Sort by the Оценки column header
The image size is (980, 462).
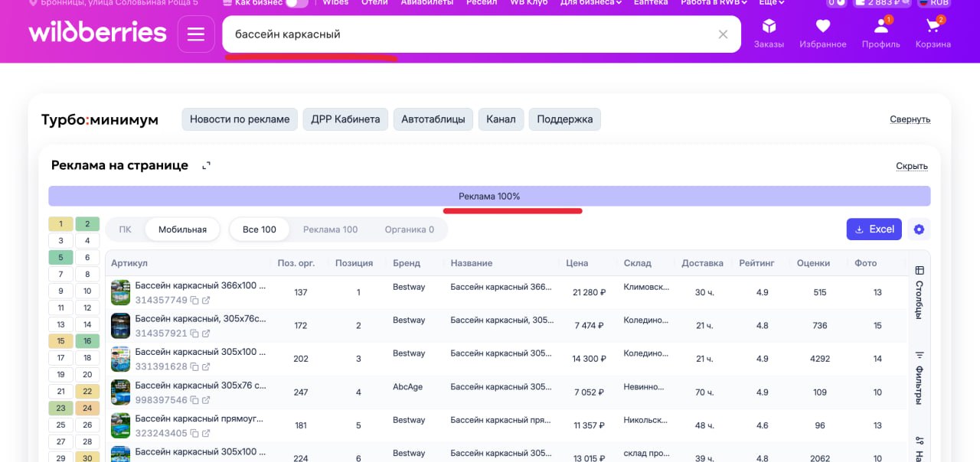point(813,263)
